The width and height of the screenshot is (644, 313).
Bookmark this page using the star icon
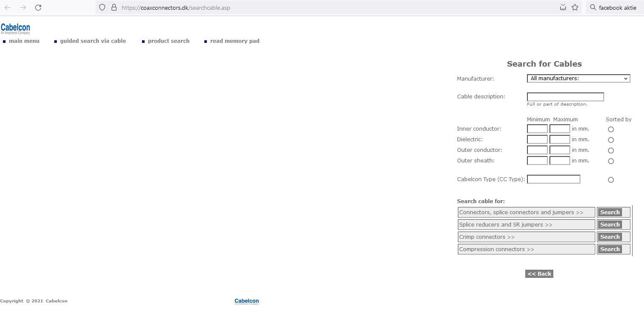[575, 8]
